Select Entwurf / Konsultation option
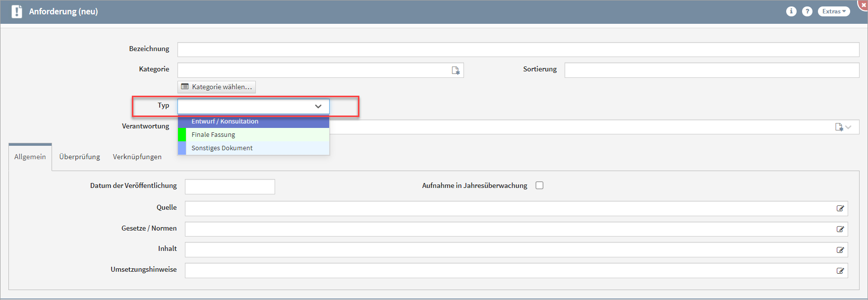 (x=225, y=121)
